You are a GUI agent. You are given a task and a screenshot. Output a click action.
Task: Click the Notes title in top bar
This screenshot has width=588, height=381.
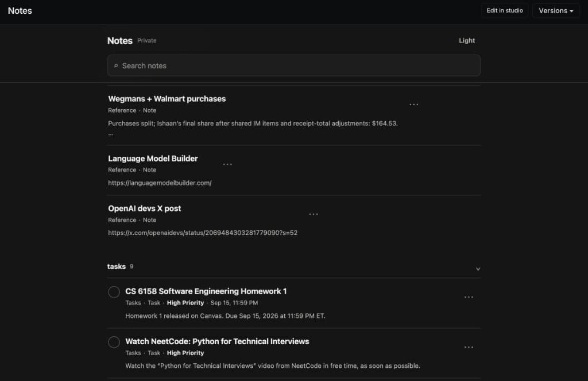20,10
